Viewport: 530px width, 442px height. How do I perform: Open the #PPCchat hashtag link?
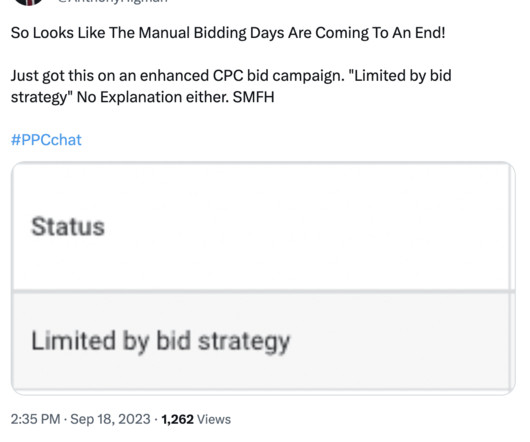point(46,140)
